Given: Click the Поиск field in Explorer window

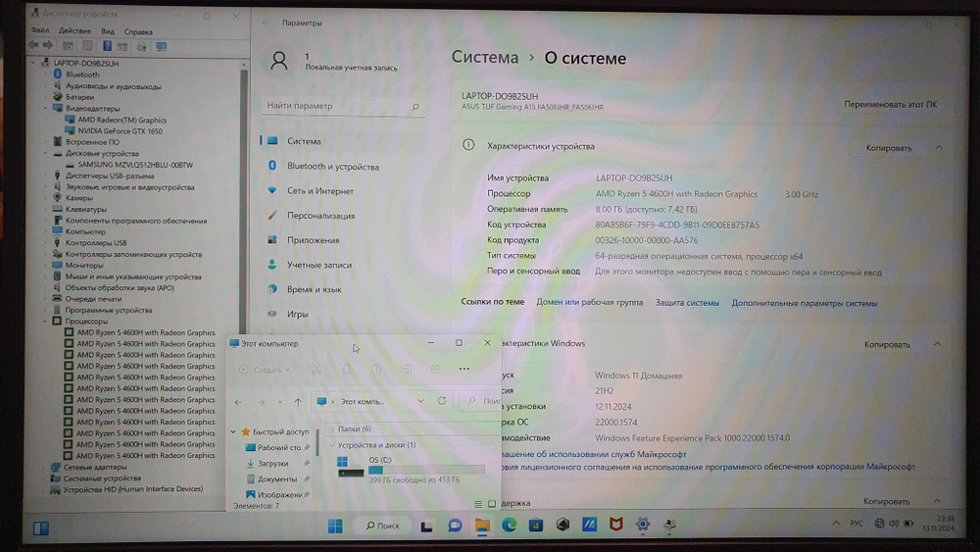Looking at the screenshot, I should 481,401.
